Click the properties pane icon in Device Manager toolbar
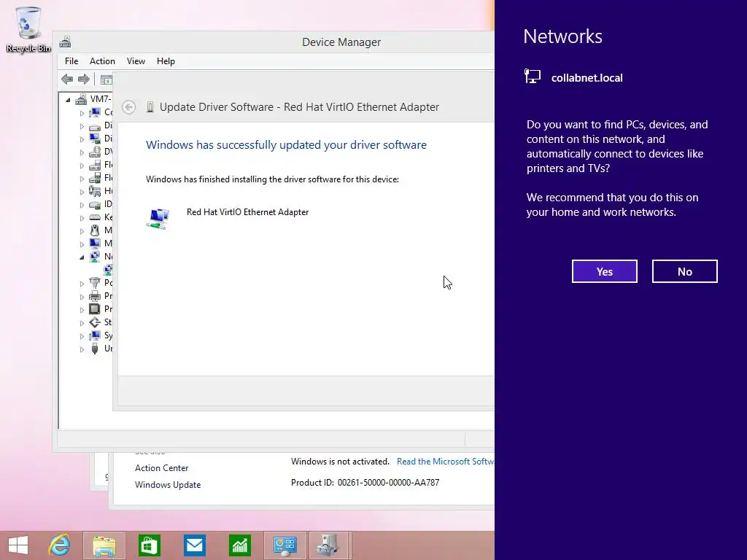747x560 pixels. [x=107, y=79]
